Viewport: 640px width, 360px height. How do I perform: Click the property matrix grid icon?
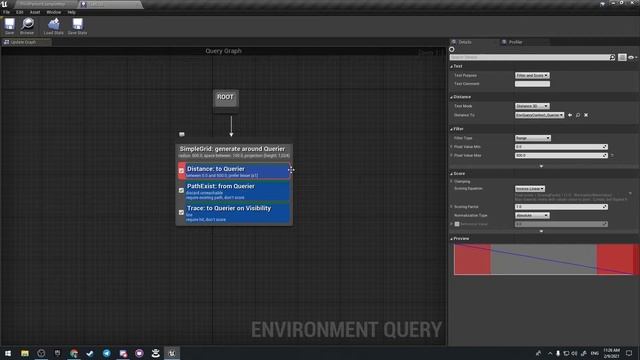tap(622, 58)
